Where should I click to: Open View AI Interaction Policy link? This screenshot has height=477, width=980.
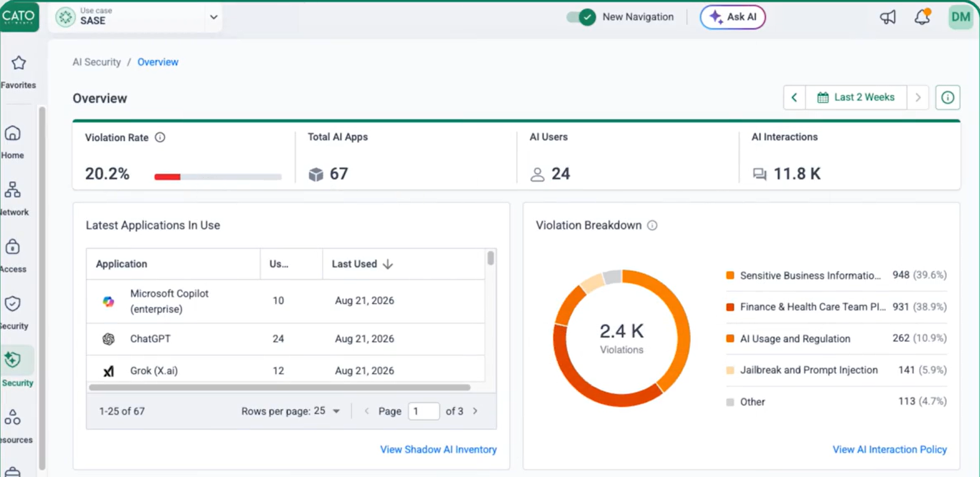(x=890, y=449)
